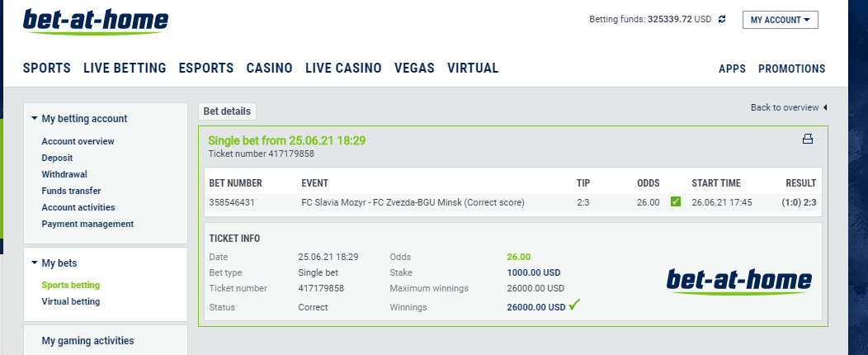The width and height of the screenshot is (868, 355).
Task: Open Account overview in sidebar
Action: 78,141
